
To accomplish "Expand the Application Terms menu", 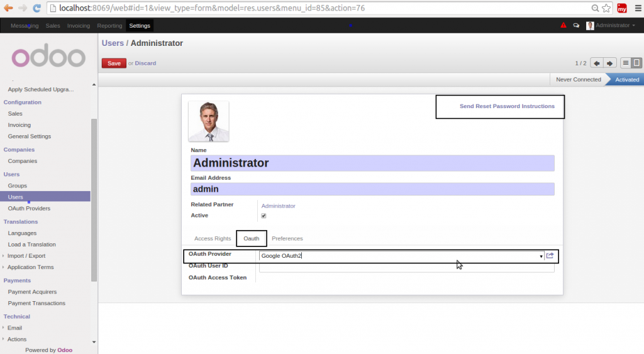I will (x=30, y=267).
